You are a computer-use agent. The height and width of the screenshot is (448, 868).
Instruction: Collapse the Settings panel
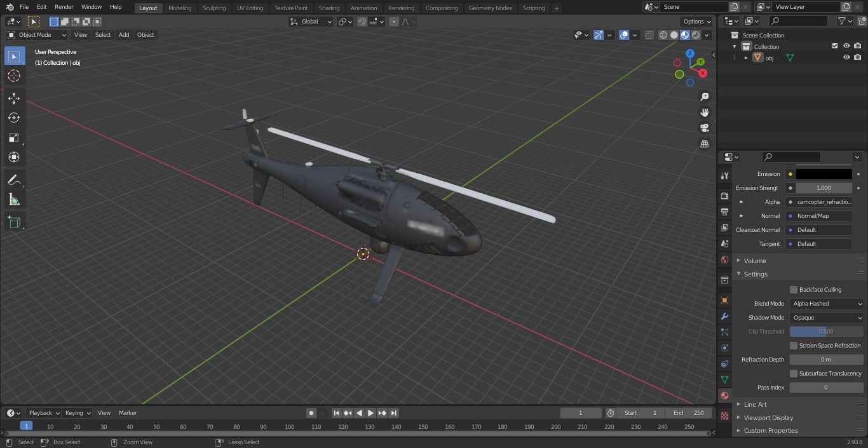[x=756, y=274]
